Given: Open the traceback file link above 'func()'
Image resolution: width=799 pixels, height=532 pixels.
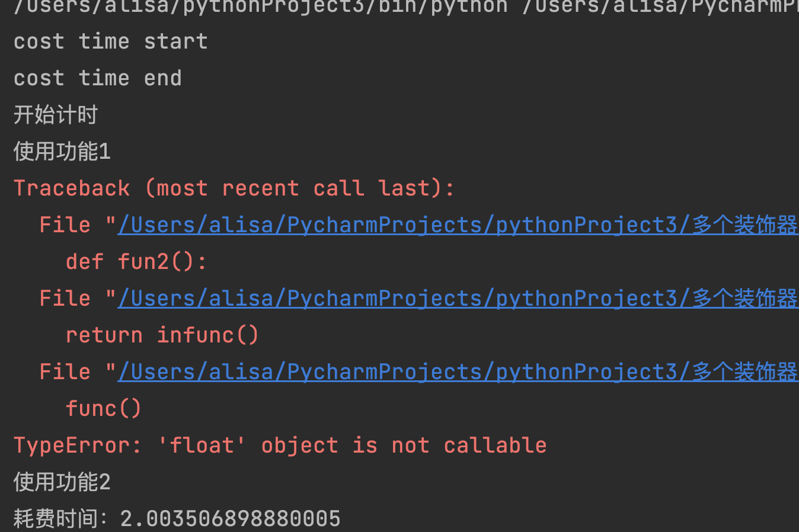Looking at the screenshot, I should 458,372.
